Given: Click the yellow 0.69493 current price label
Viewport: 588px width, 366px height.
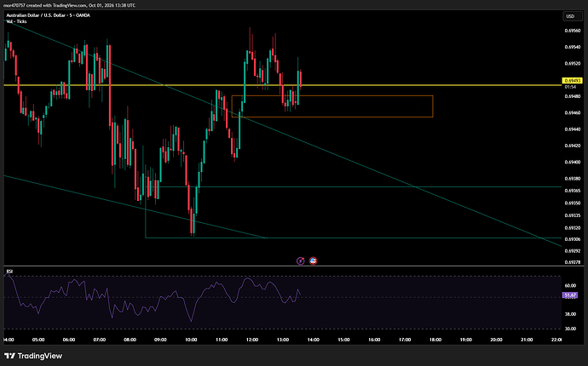Looking at the screenshot, I should [573, 81].
